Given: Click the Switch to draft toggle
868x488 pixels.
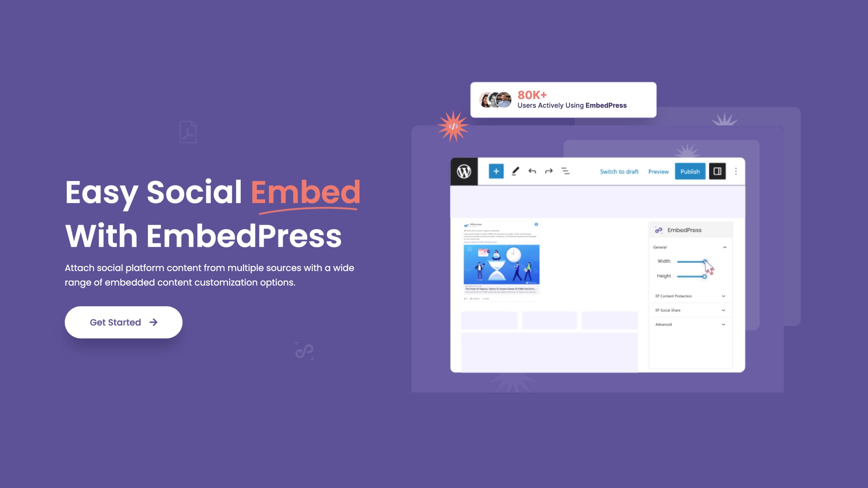Looking at the screenshot, I should (x=619, y=171).
